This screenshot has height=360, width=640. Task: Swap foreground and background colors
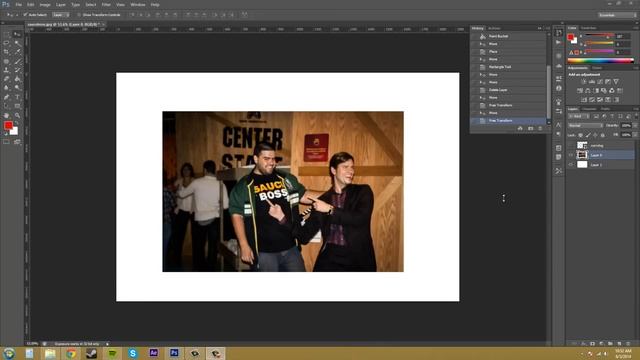click(16, 123)
